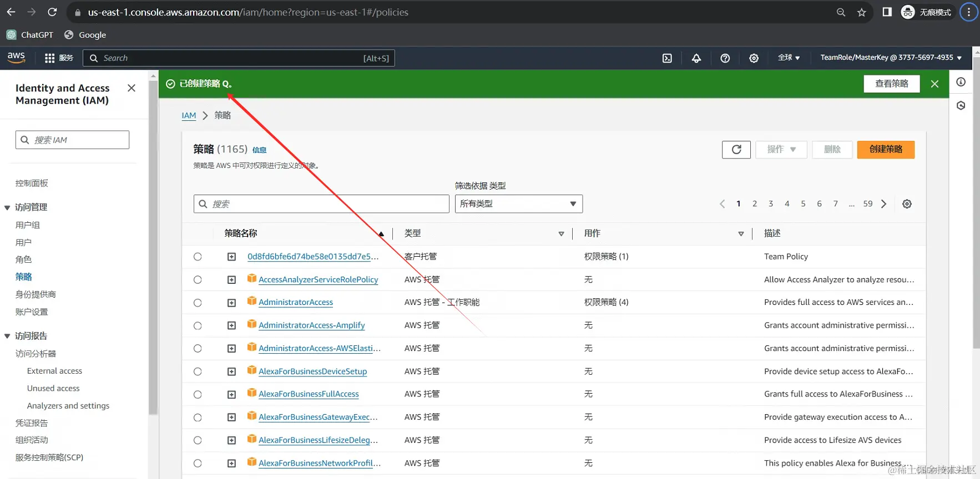Expand AccessAnalyzerServiceRolePolicy row details

coord(231,280)
